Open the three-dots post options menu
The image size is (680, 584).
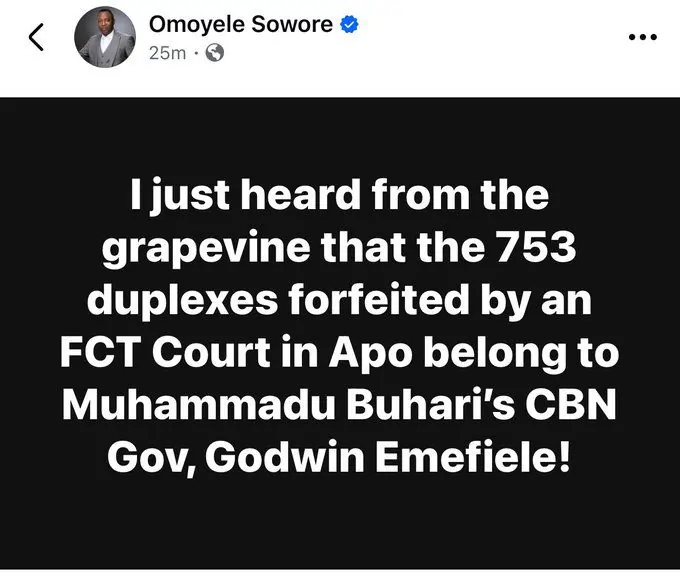click(x=643, y=37)
